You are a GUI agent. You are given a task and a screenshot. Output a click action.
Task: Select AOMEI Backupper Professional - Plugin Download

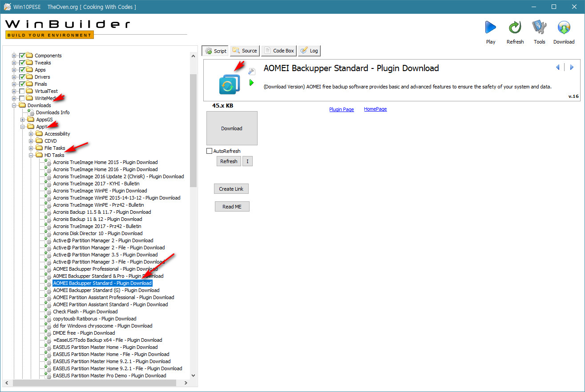point(105,269)
